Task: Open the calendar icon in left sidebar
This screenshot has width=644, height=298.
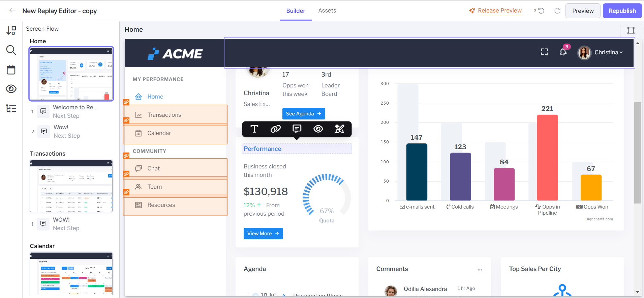Action: tap(11, 70)
